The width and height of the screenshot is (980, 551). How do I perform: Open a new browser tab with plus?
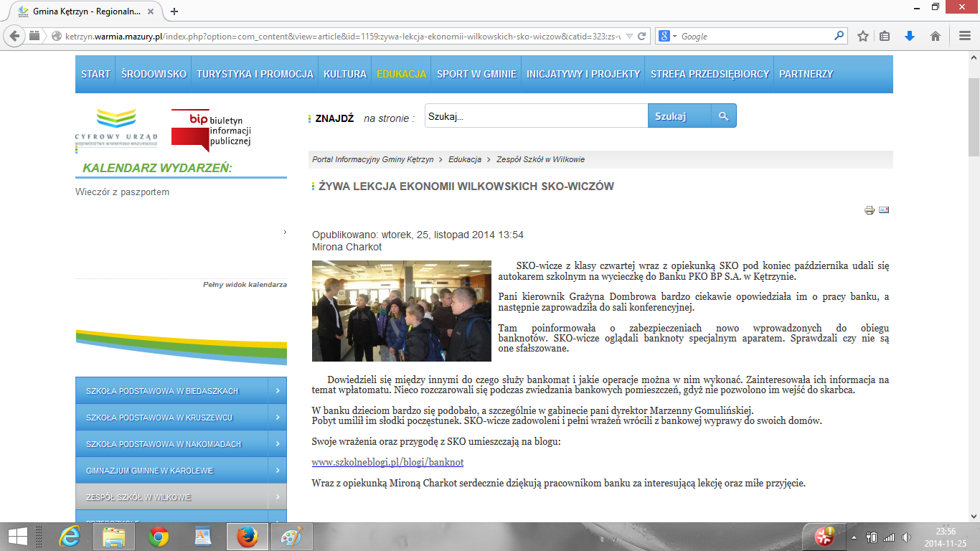tap(174, 11)
